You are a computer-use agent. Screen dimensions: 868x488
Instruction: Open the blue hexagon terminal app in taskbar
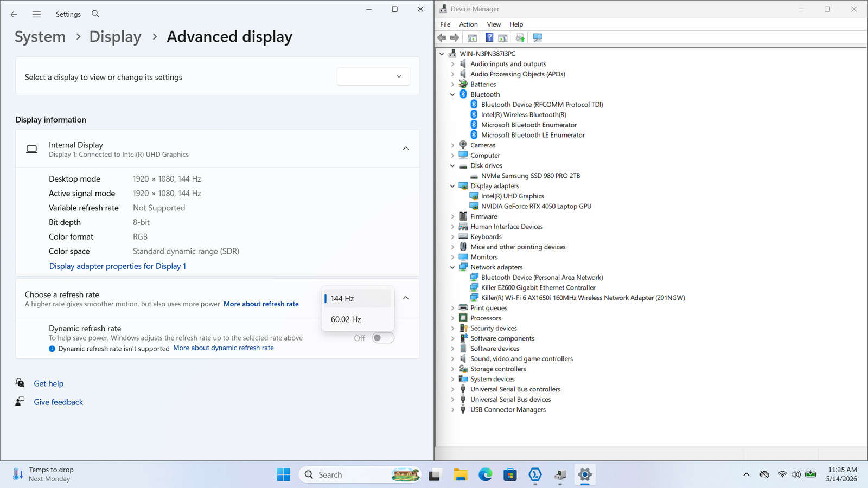pyautogui.click(x=535, y=475)
